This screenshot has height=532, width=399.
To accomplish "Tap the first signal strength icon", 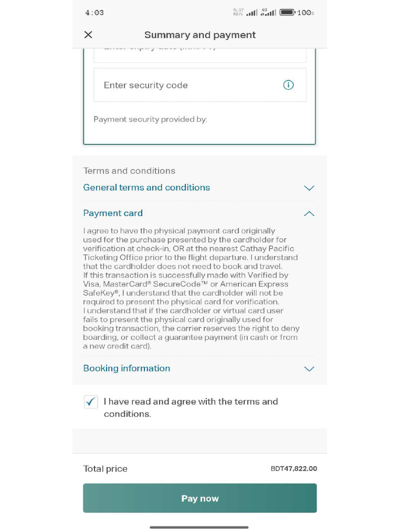I will pyautogui.click(x=252, y=13).
